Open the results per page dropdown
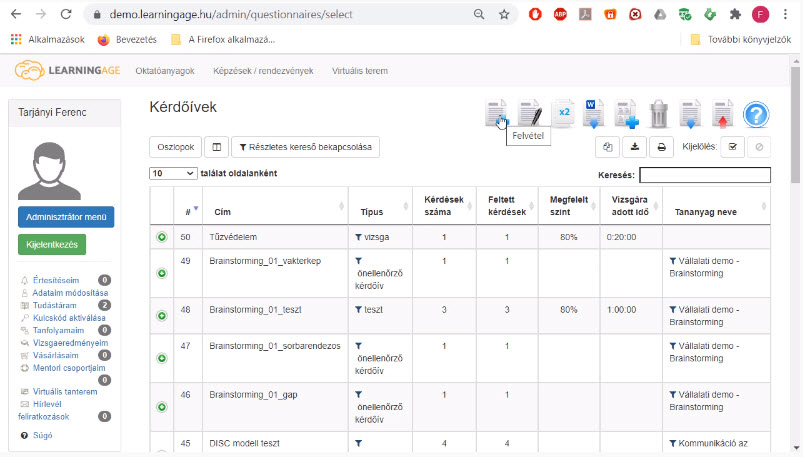Screen dimensions: 803x457 pyautogui.click(x=173, y=173)
